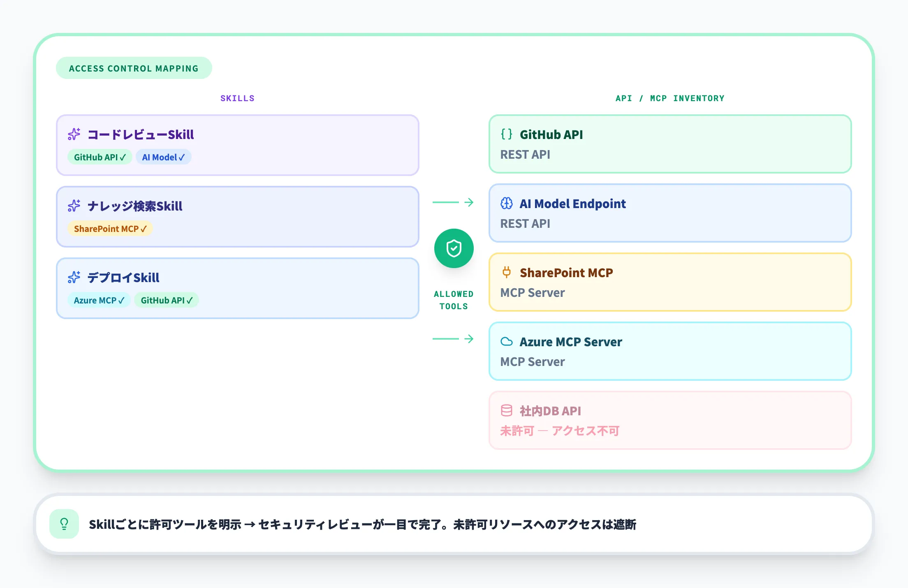Click the sparkle icon on コードレビューSkill

click(x=74, y=134)
